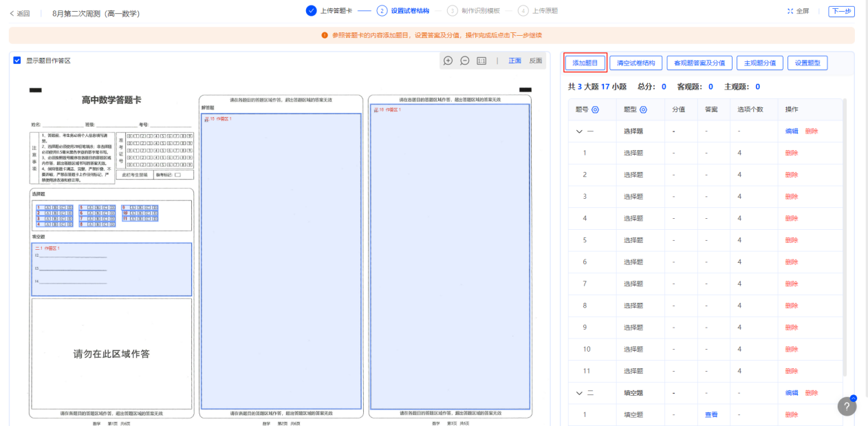Click the question table vertical scrollbar
This screenshot has height=426, width=868.
pos(845,237)
